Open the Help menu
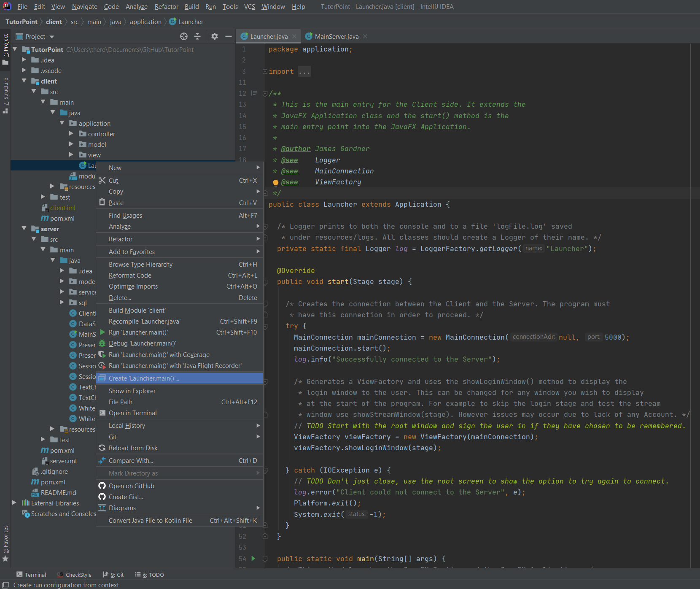 [x=298, y=7]
